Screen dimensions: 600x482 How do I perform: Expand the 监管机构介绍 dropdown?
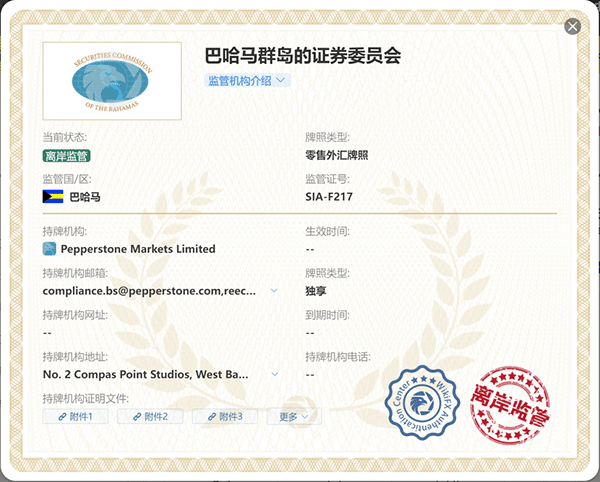pyautogui.click(x=247, y=80)
